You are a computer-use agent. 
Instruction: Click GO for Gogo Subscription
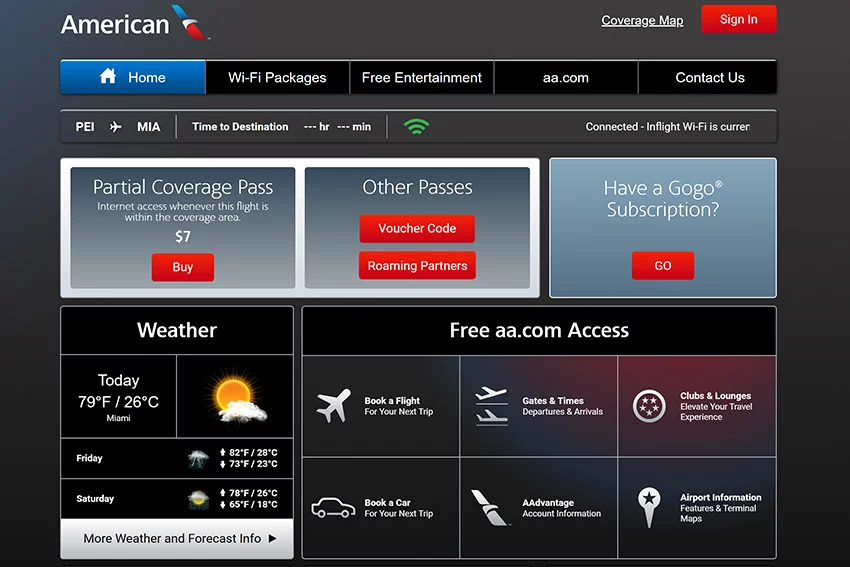click(x=662, y=266)
